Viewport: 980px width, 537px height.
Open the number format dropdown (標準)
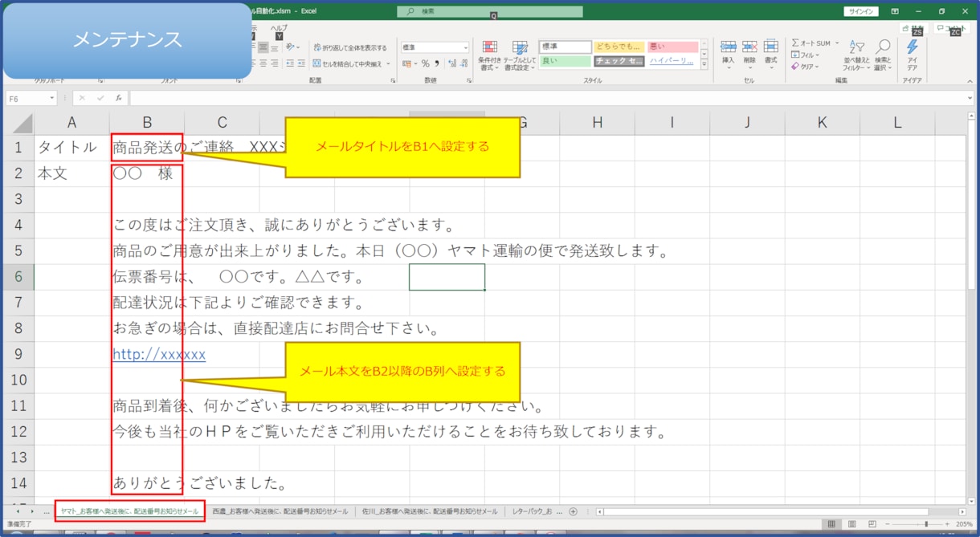click(435, 47)
